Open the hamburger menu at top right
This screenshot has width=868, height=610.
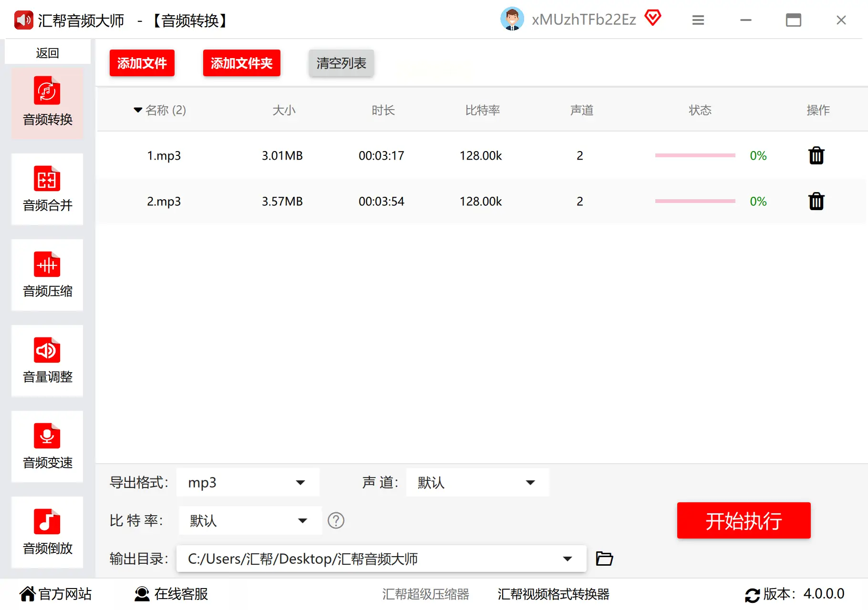pyautogui.click(x=698, y=20)
